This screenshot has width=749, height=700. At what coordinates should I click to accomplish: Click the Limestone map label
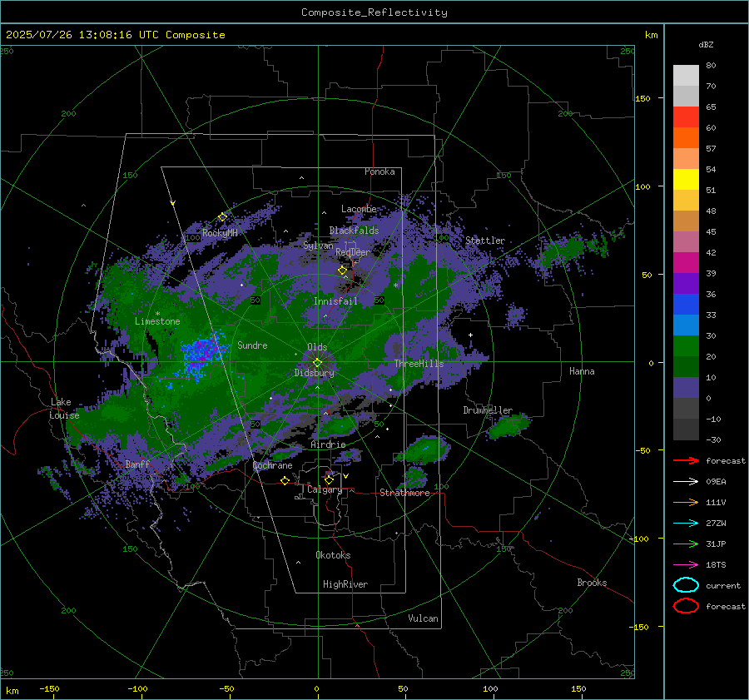click(157, 321)
